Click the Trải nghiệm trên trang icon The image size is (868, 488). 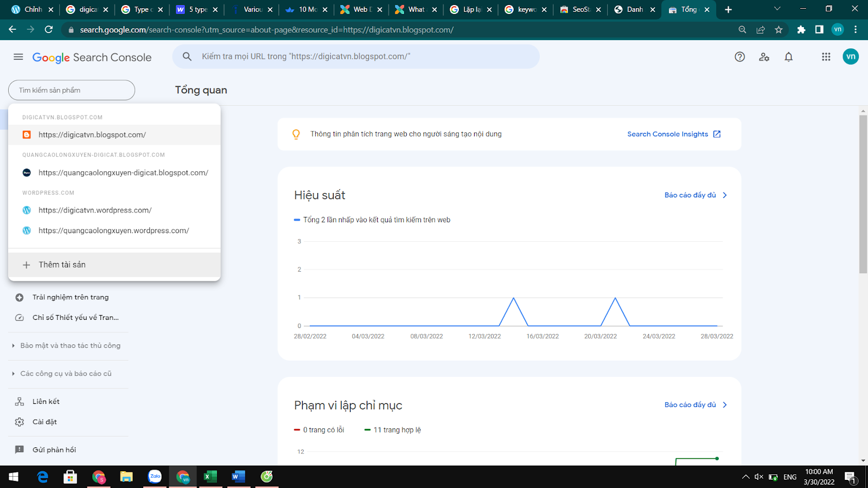pyautogui.click(x=20, y=297)
